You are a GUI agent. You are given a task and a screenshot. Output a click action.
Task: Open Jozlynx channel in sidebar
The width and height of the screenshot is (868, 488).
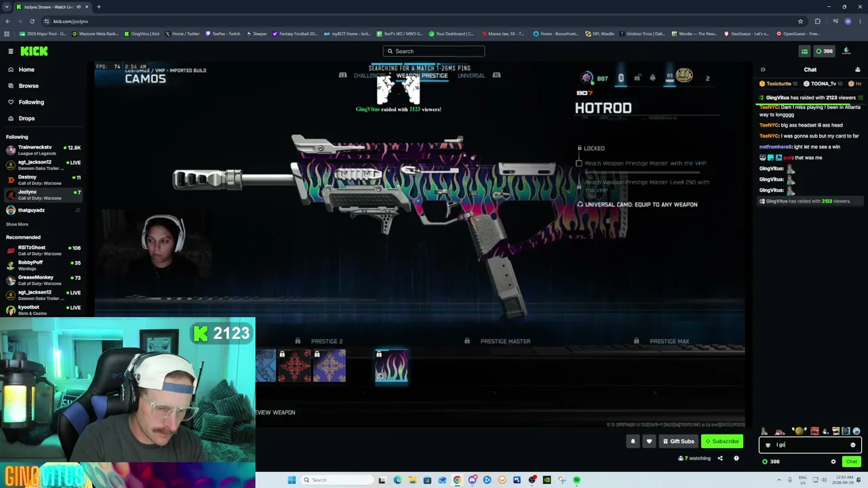pyautogui.click(x=42, y=195)
